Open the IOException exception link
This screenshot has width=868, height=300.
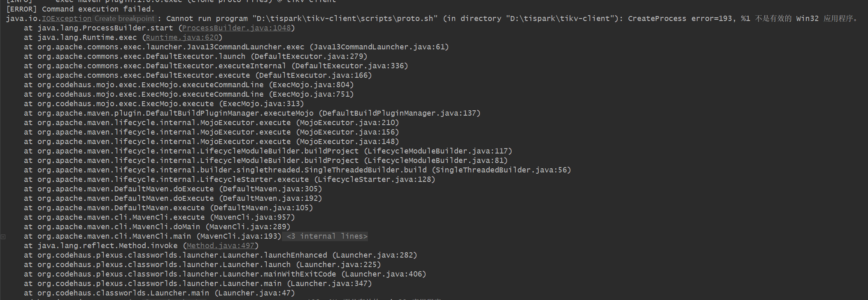pyautogui.click(x=67, y=19)
